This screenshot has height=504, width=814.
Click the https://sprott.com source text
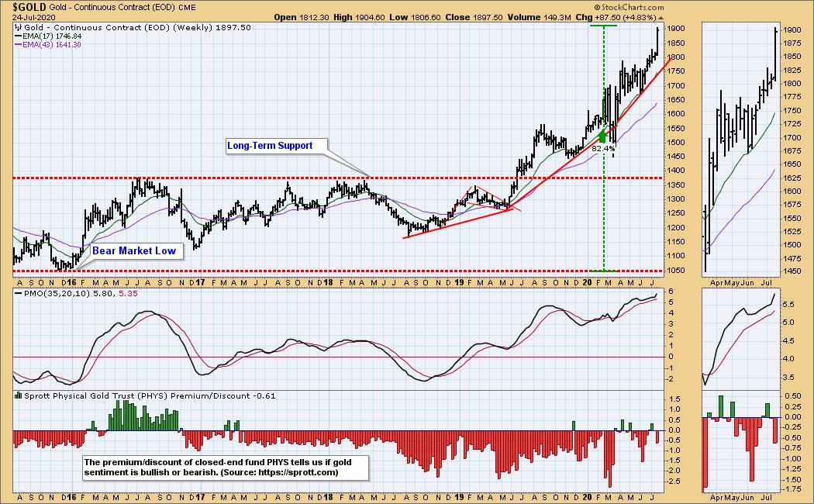[x=299, y=472]
